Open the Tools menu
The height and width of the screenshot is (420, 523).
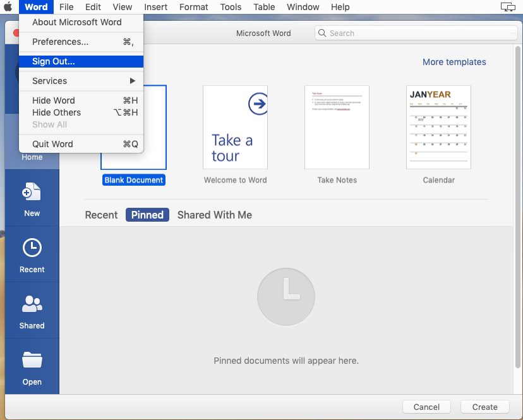[231, 7]
